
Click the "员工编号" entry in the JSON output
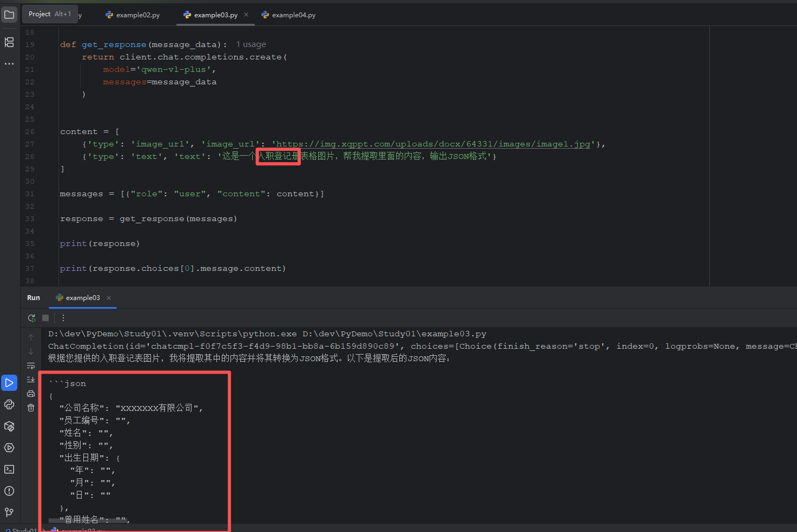95,420
